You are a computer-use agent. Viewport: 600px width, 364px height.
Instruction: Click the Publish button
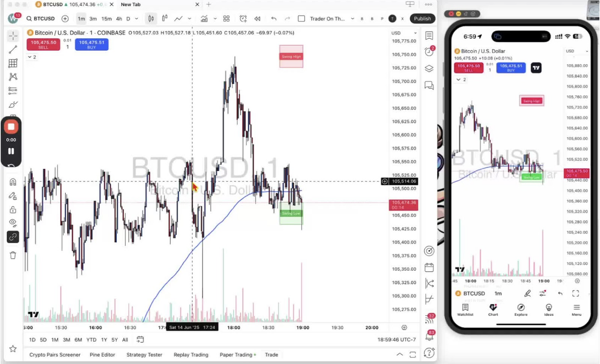(x=422, y=19)
